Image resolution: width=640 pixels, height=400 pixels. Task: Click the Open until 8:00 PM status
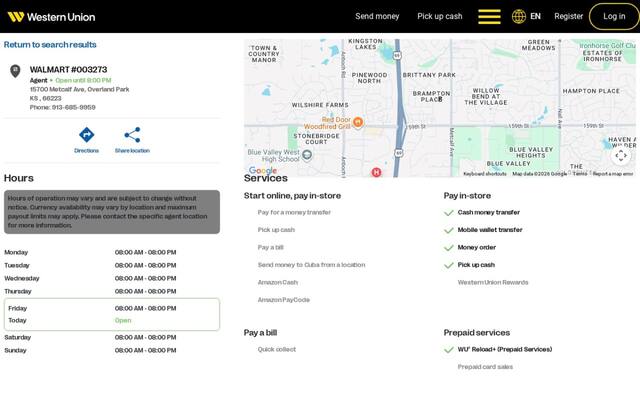[83, 80]
